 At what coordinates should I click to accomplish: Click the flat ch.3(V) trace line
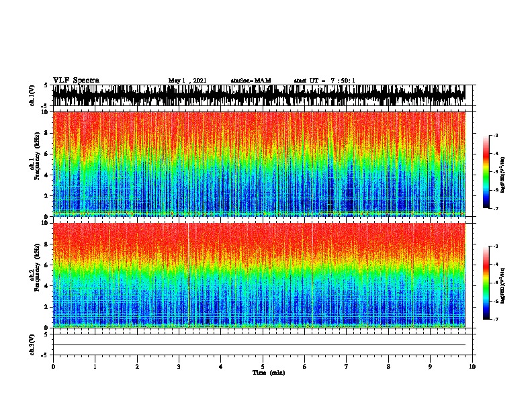[x=259, y=345]
